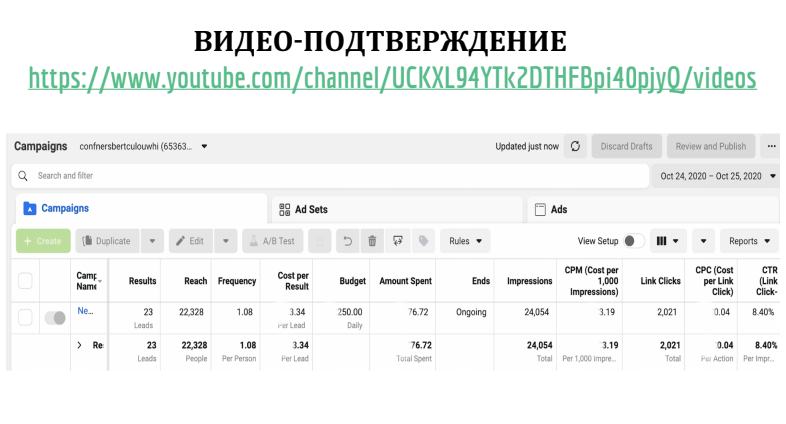This screenshot has width=786, height=424.
Task: Switch to the Ads tab
Action: (653, 209)
